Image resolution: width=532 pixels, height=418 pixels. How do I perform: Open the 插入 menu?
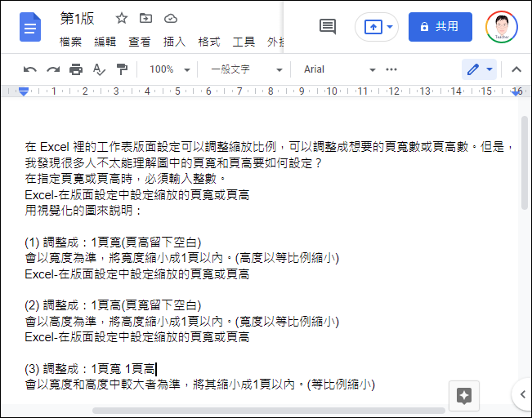pyautogui.click(x=174, y=42)
